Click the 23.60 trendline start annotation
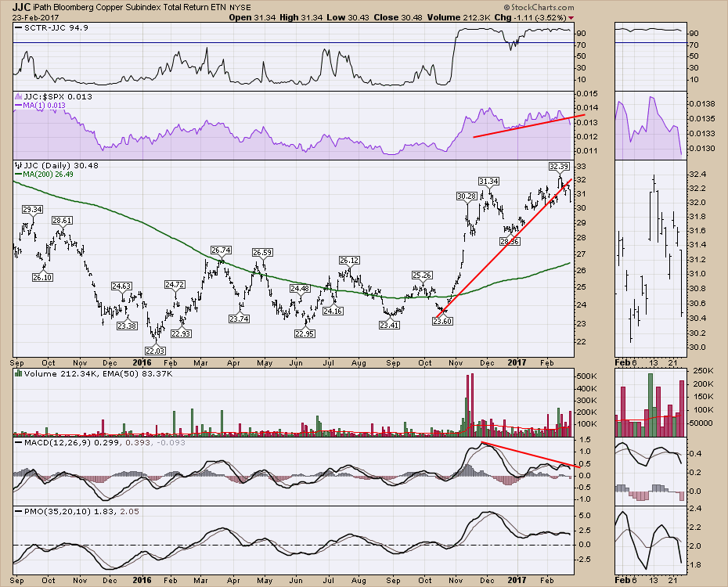 point(443,321)
